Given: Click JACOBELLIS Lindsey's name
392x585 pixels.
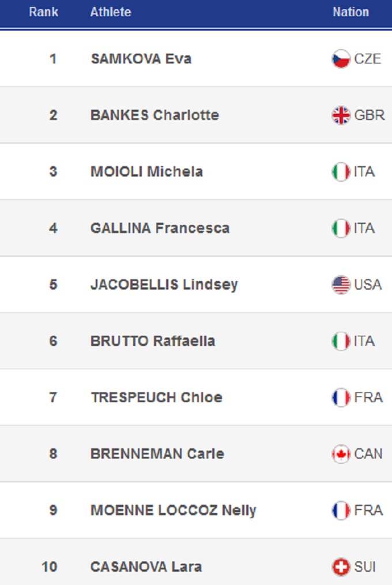Looking at the screenshot, I should click(x=164, y=285).
